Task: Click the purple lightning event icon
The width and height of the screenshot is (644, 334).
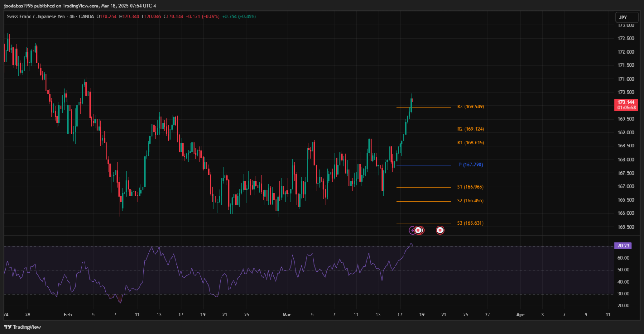Action: click(413, 230)
